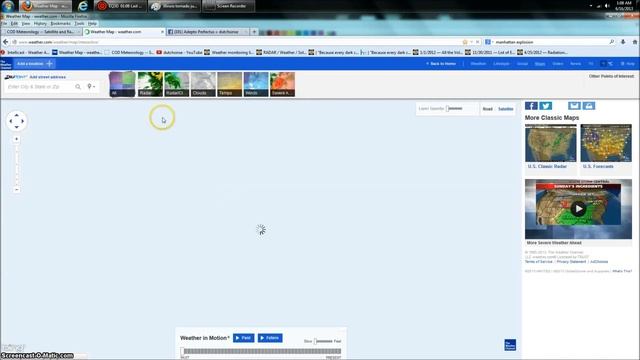Bookmark the page with the star icon

464,42
